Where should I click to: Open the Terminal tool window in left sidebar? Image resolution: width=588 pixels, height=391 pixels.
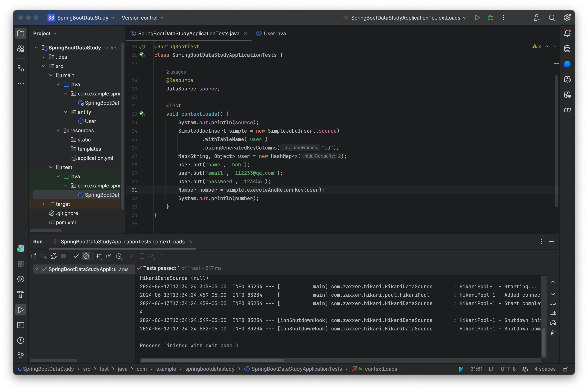click(x=21, y=325)
